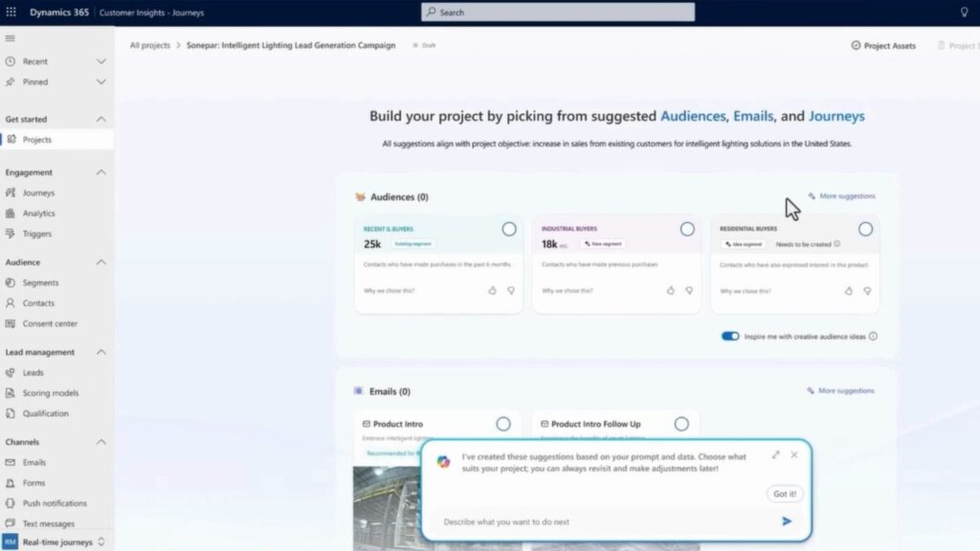Expand the Copilot chat popup
The width and height of the screenshot is (980, 551).
point(776,455)
